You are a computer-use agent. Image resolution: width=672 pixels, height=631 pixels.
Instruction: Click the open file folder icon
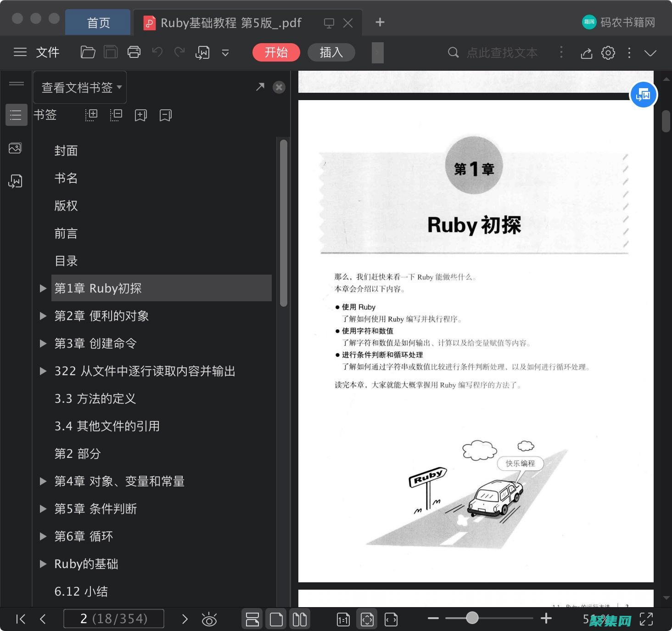87,52
